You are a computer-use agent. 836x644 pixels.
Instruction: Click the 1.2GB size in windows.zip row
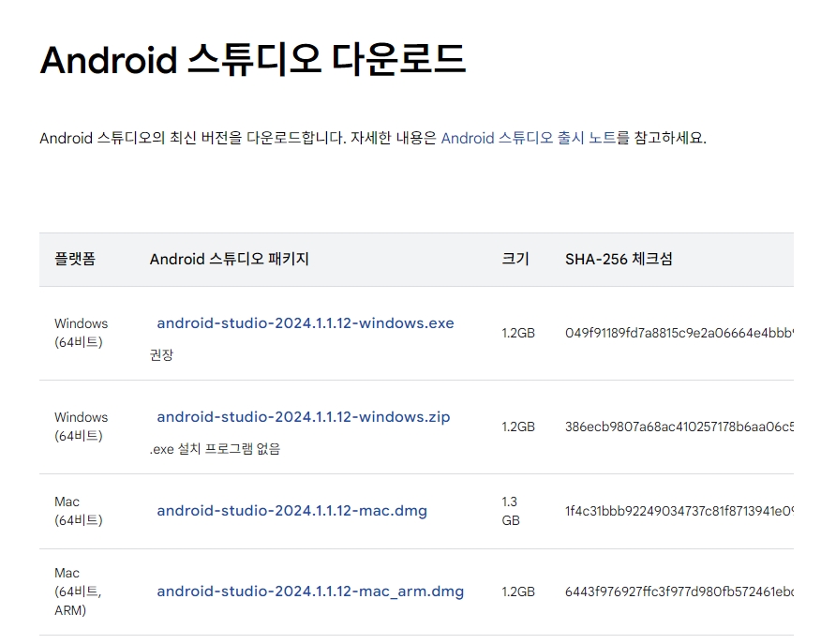click(518, 427)
